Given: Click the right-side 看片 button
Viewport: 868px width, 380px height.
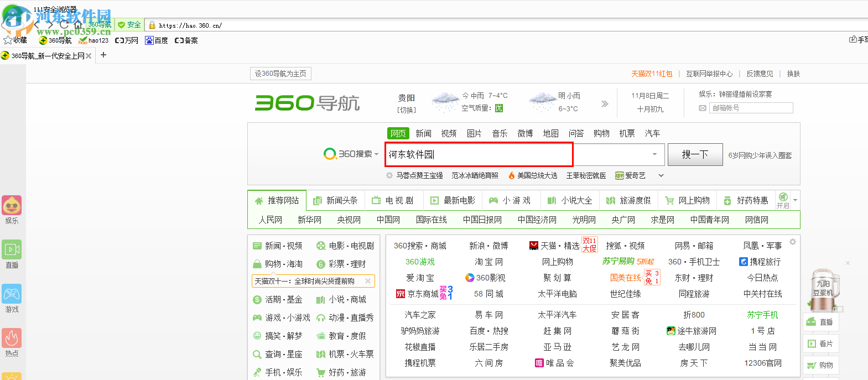Looking at the screenshot, I should coord(821,344).
